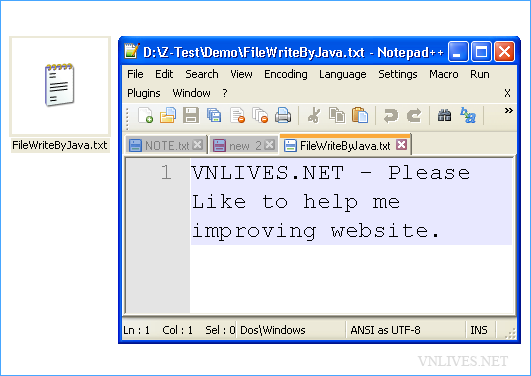Open the Language menu
Image resolution: width=531 pixels, height=376 pixels.
coord(342,74)
